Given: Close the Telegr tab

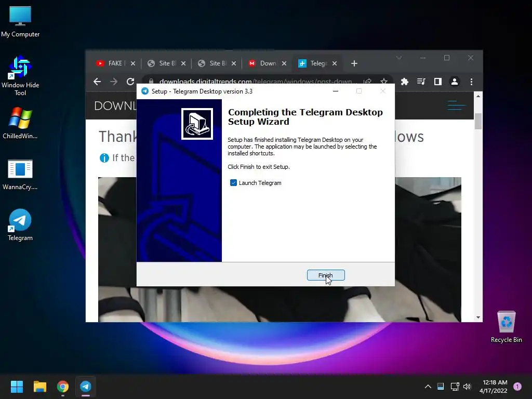Looking at the screenshot, I should (335, 63).
